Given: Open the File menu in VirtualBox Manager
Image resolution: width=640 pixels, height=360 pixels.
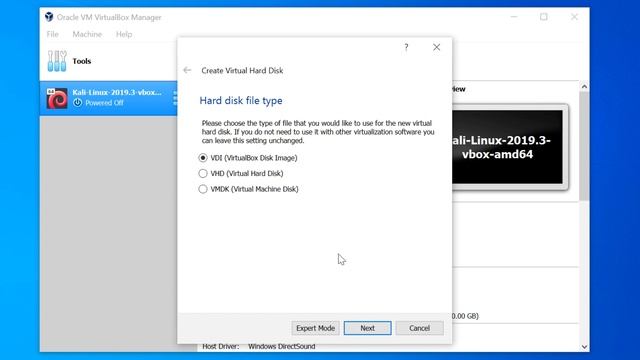Looking at the screenshot, I should [52, 34].
